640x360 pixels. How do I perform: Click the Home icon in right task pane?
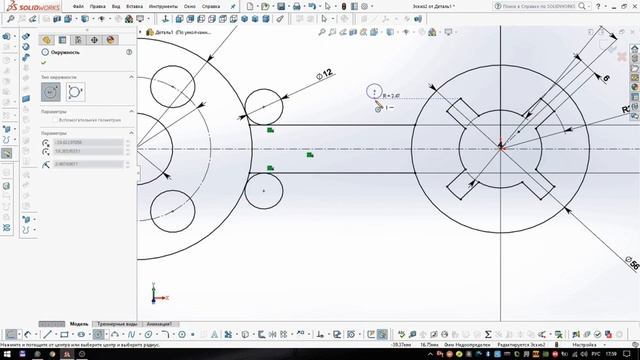635,49
